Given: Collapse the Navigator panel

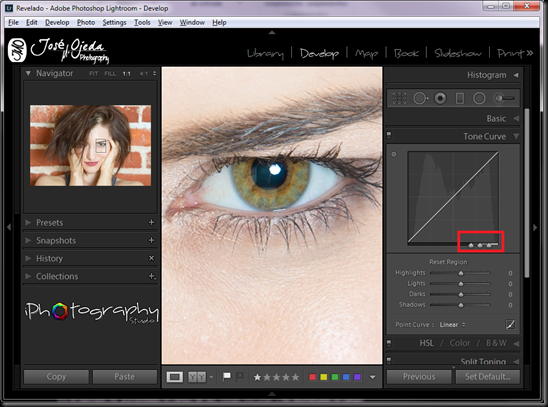Looking at the screenshot, I should pyautogui.click(x=28, y=73).
